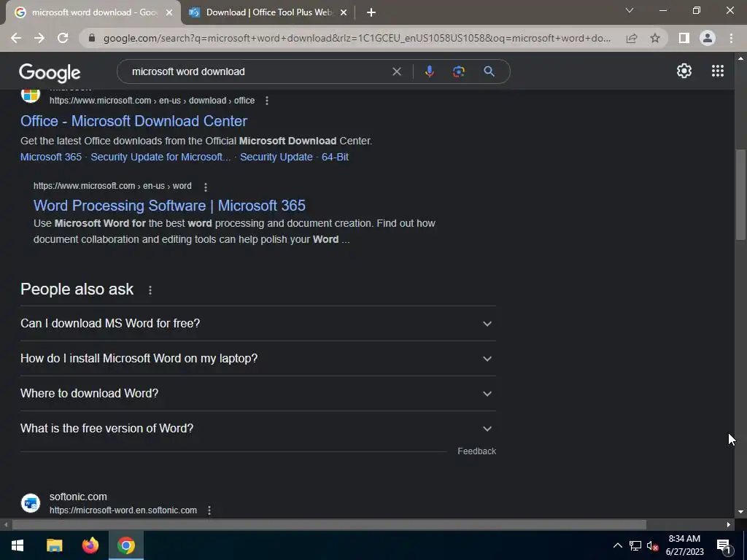The height and width of the screenshot is (560, 747).
Task: Share this page from the address bar
Action: coord(632,38)
